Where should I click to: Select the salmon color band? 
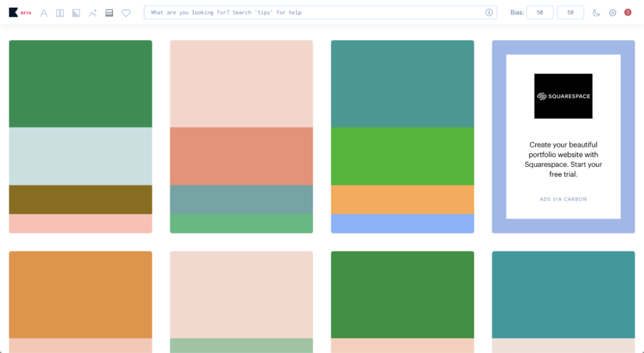coord(242,156)
